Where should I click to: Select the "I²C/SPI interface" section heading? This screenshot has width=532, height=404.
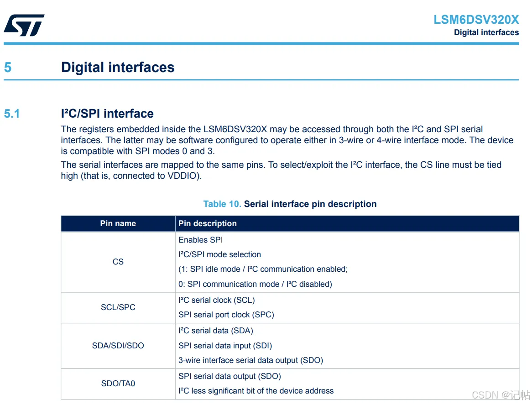pos(107,113)
